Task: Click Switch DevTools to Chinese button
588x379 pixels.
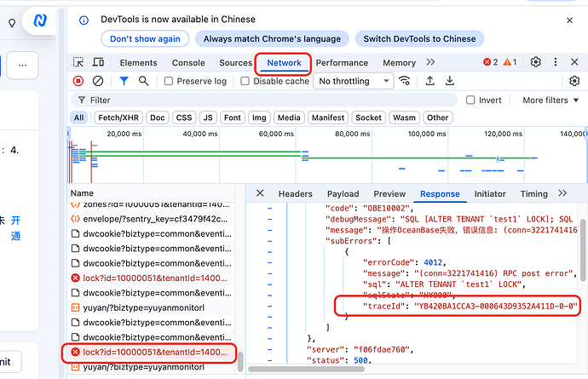Action: tap(419, 38)
